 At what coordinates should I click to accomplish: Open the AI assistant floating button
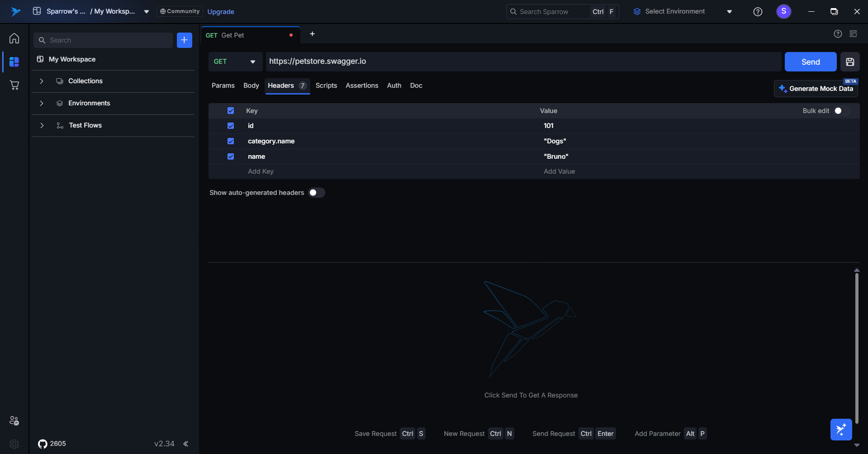click(x=841, y=429)
